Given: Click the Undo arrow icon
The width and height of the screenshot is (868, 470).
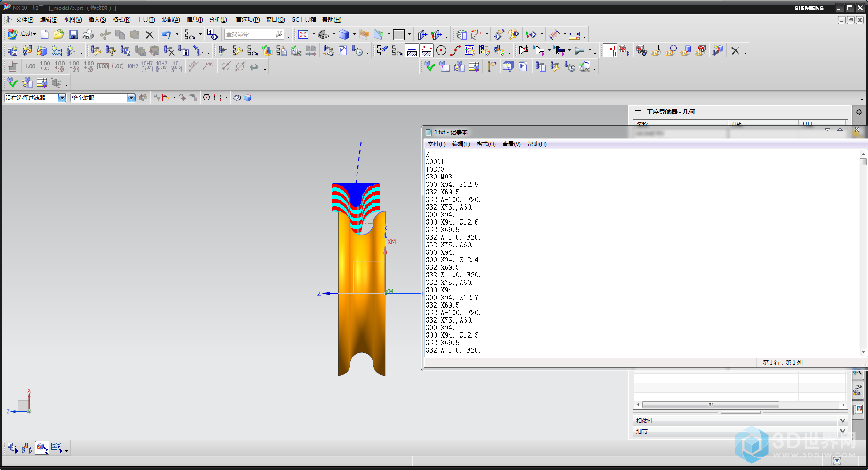Looking at the screenshot, I should (167, 34).
